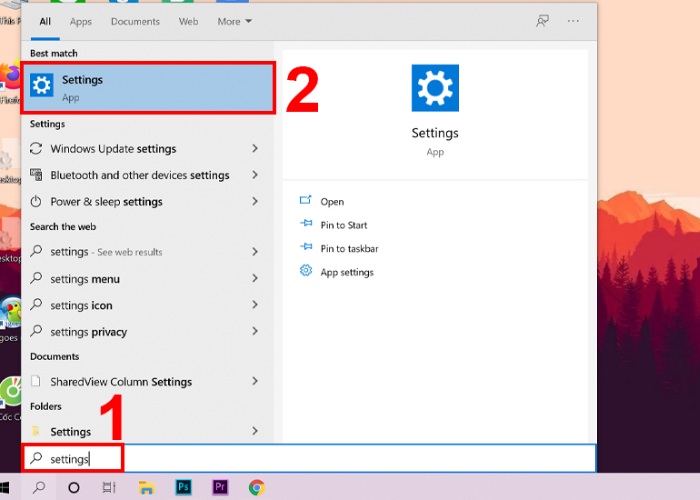Expand SharedView Column Settings document chevron
The width and height of the screenshot is (700, 500).
point(255,382)
